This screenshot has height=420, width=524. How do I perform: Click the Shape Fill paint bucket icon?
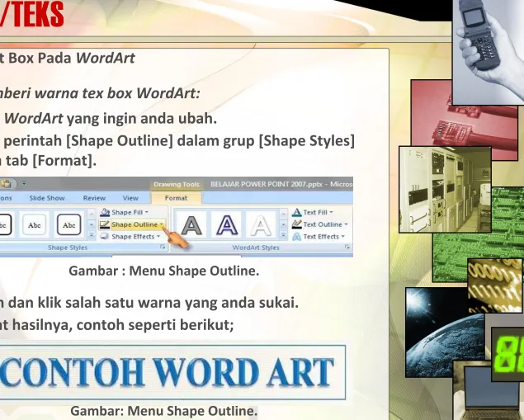coord(105,212)
